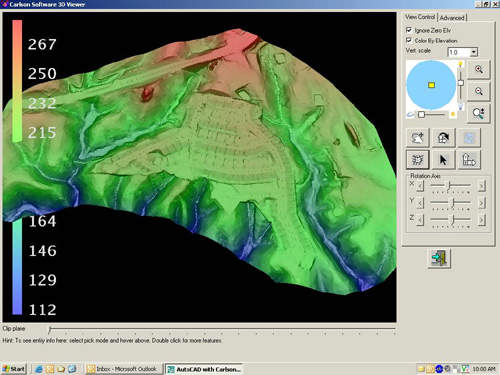Open the Windows Start button
Viewport: 500px width, 375px height.
(14, 369)
